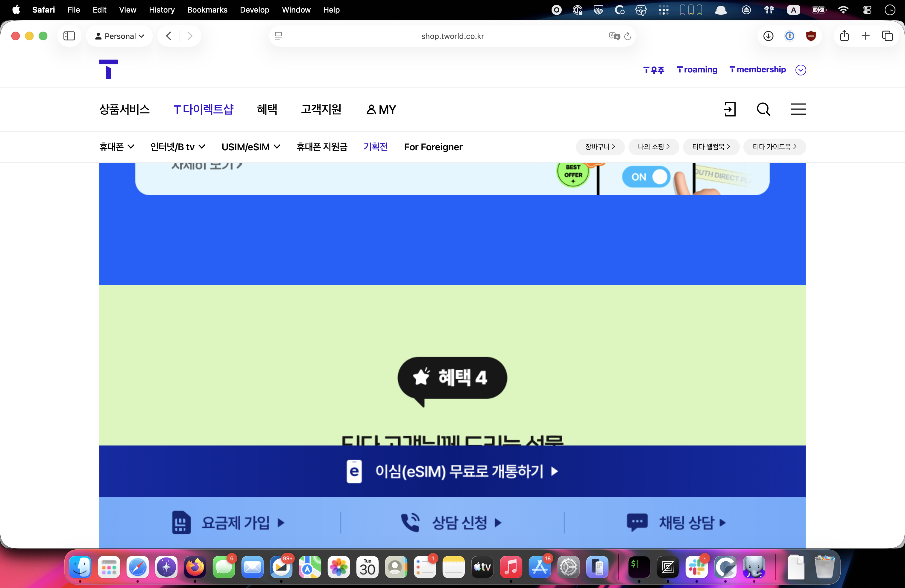905x588 pixels.
Task: Click the shop.tworld.co.kr address field
Action: pos(452,36)
